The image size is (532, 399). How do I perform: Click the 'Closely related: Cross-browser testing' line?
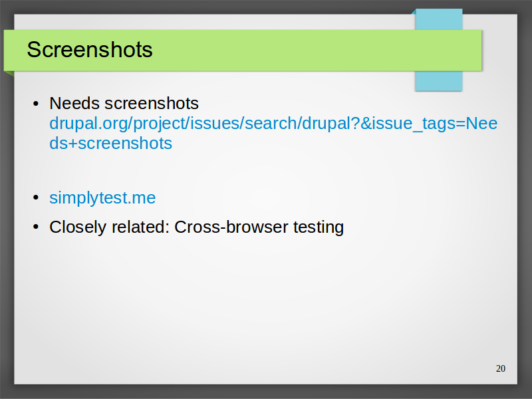[196, 227]
